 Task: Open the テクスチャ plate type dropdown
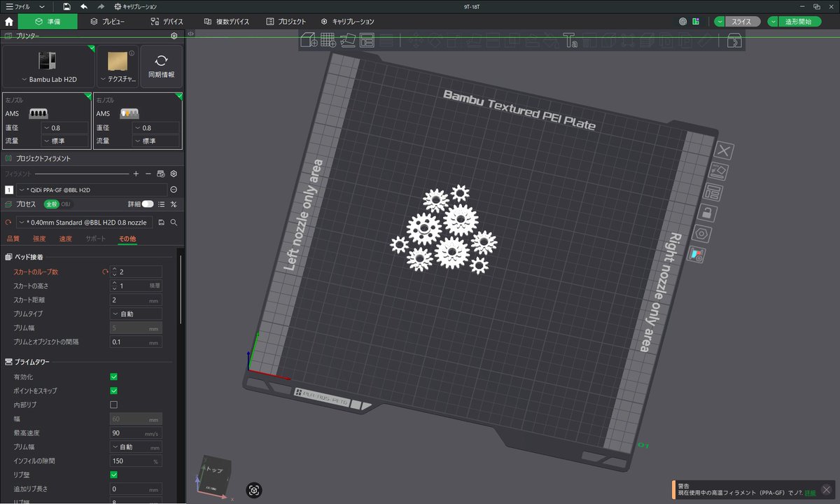(117, 66)
